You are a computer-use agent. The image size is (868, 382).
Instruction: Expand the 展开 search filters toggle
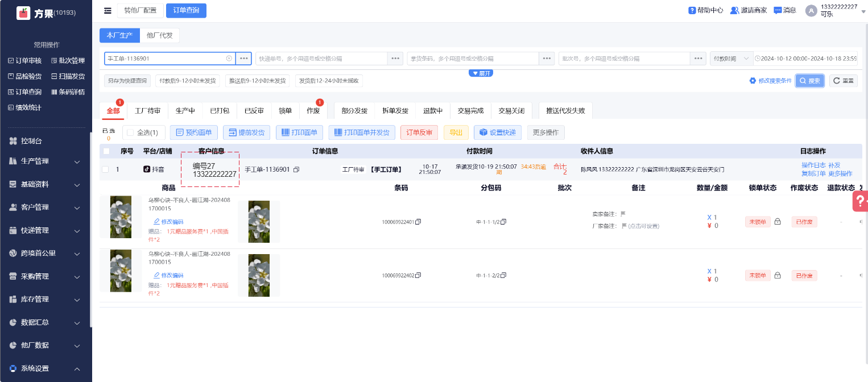[481, 73]
